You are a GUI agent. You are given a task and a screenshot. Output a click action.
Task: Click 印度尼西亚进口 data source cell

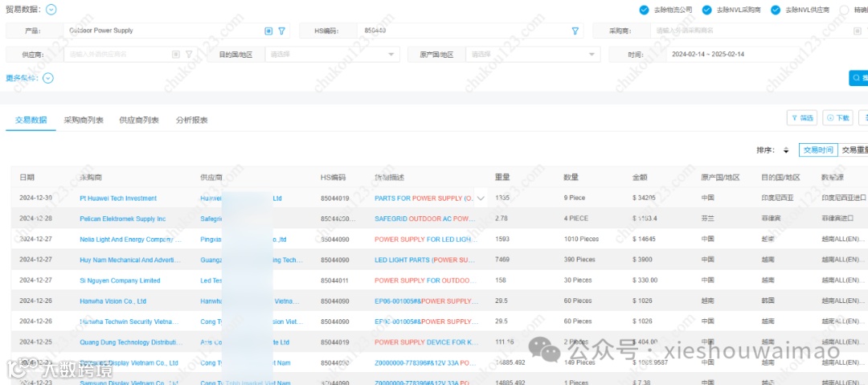click(x=844, y=199)
